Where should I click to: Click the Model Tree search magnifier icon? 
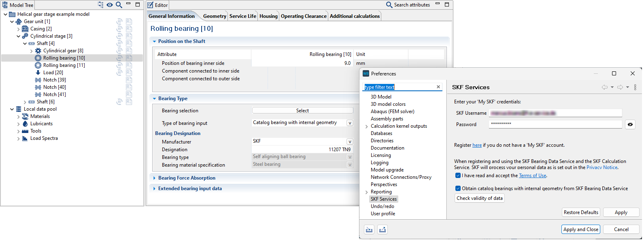click(x=119, y=5)
